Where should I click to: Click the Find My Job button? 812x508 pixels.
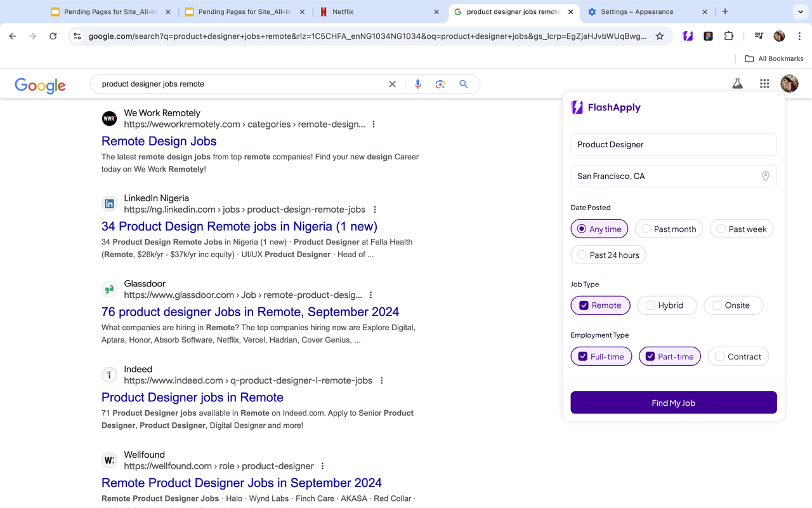(674, 403)
